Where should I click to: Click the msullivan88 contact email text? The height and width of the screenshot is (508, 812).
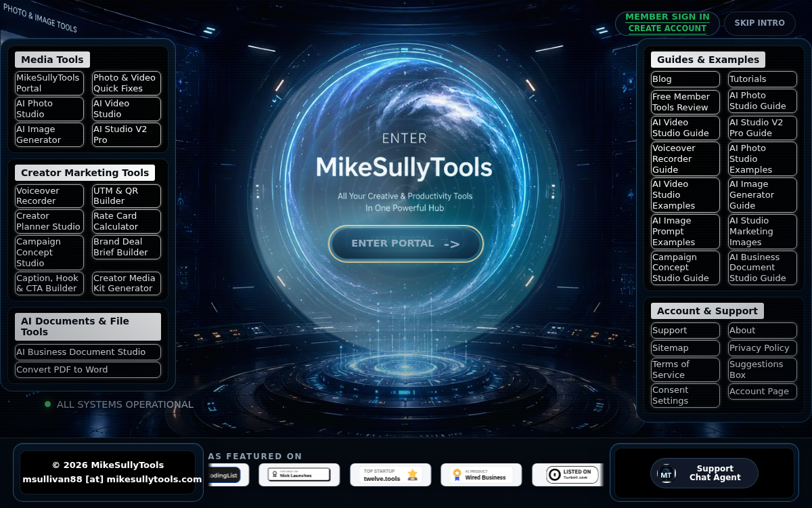coord(112,479)
